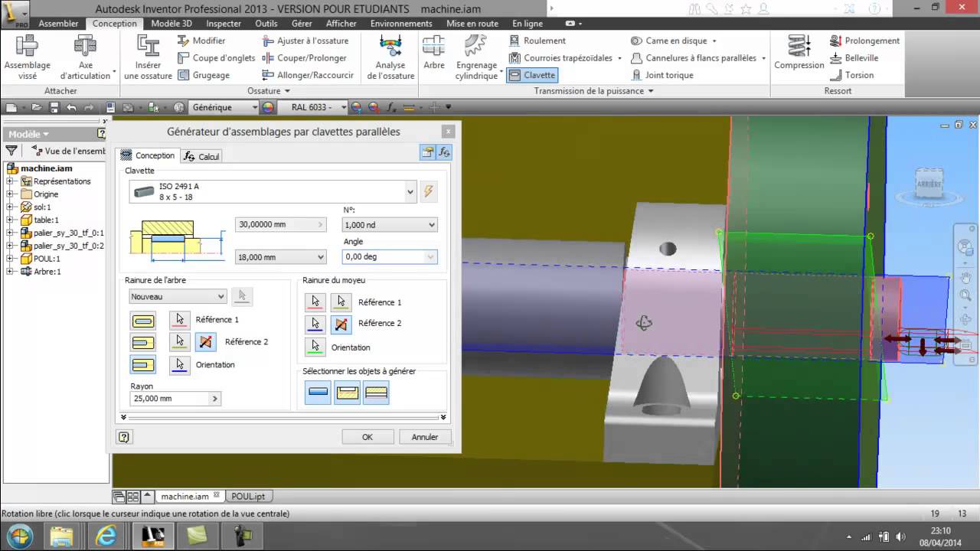Open the Assembler ribbon tab
Screen dimensions: 980x551
click(x=58, y=24)
